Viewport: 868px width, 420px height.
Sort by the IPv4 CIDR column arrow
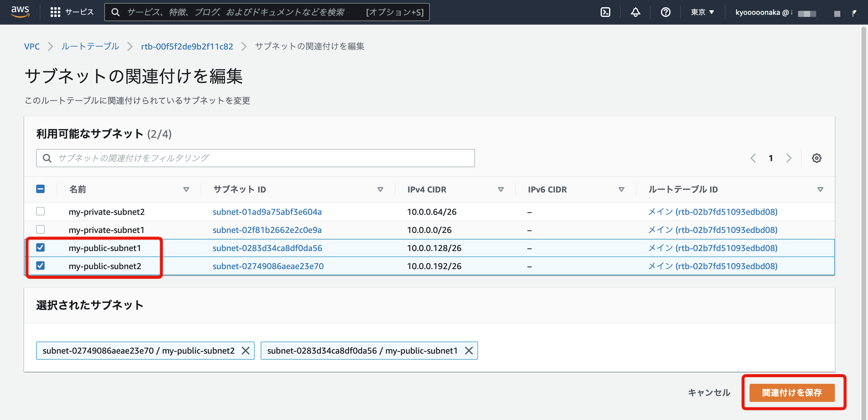(501, 189)
